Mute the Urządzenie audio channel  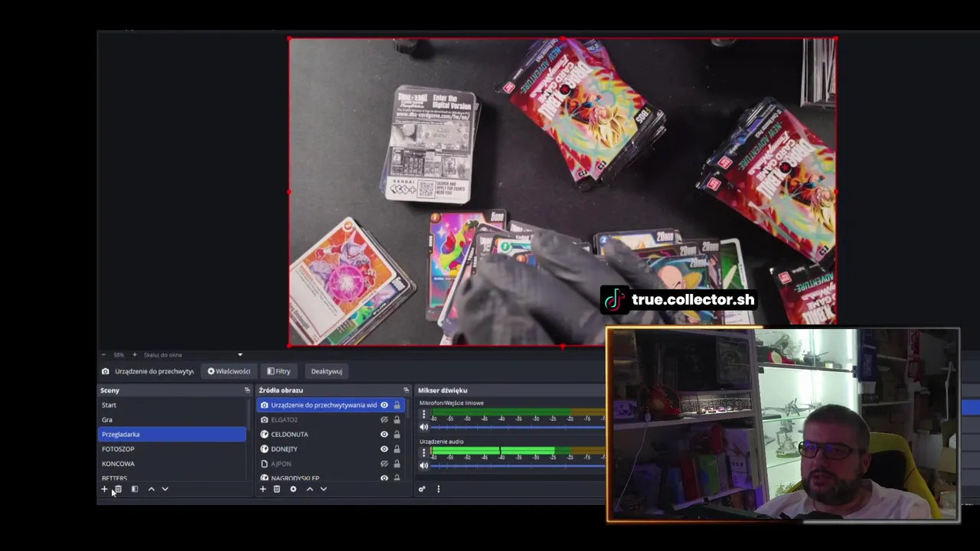[x=423, y=465]
